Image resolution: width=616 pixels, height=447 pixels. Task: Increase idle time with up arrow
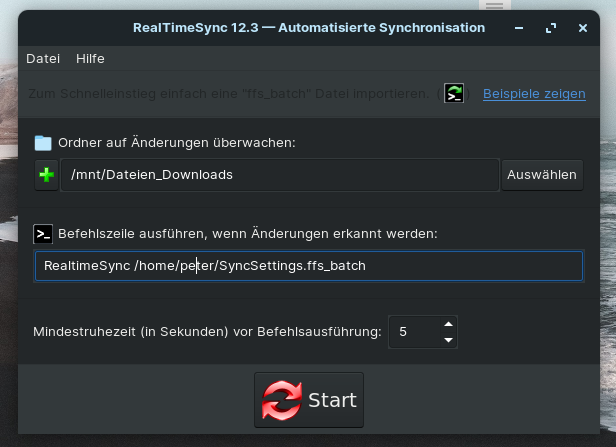[x=448, y=324]
